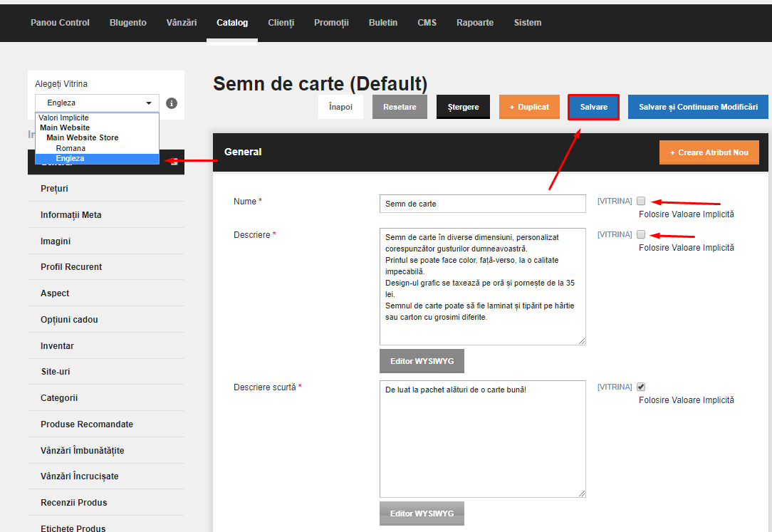Toggle Folosire Valoare Implicită checkbox for Nume
772x532 pixels.
tap(640, 201)
